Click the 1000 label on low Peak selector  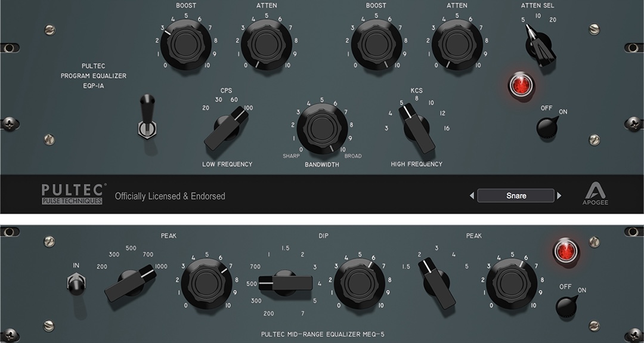point(161,266)
